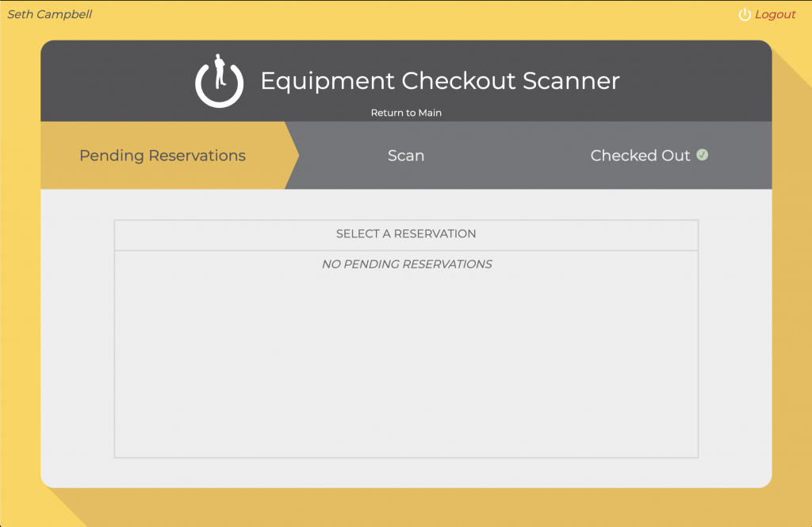Image resolution: width=812 pixels, height=527 pixels.
Task: Click the No Pending Reservations message
Action: tap(406, 264)
